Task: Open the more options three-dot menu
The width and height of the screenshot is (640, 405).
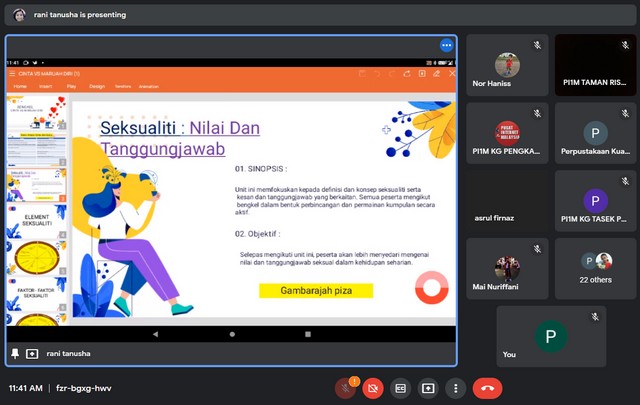Action: (x=455, y=388)
